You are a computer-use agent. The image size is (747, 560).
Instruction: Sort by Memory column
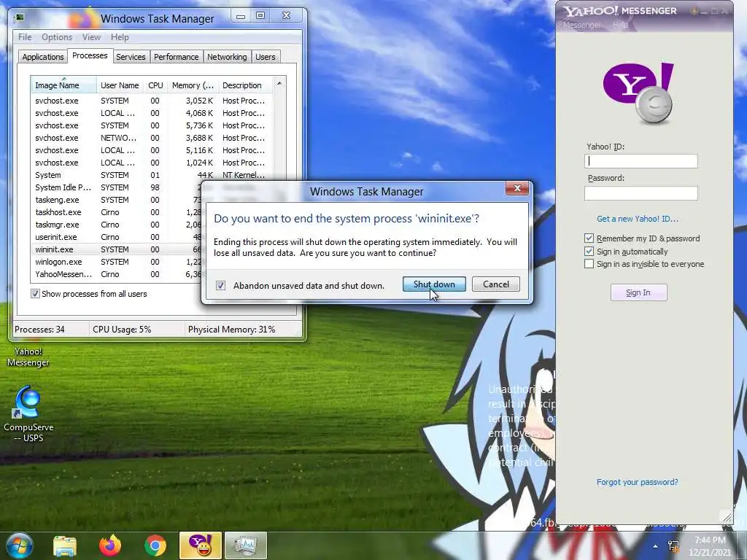pyautogui.click(x=193, y=85)
